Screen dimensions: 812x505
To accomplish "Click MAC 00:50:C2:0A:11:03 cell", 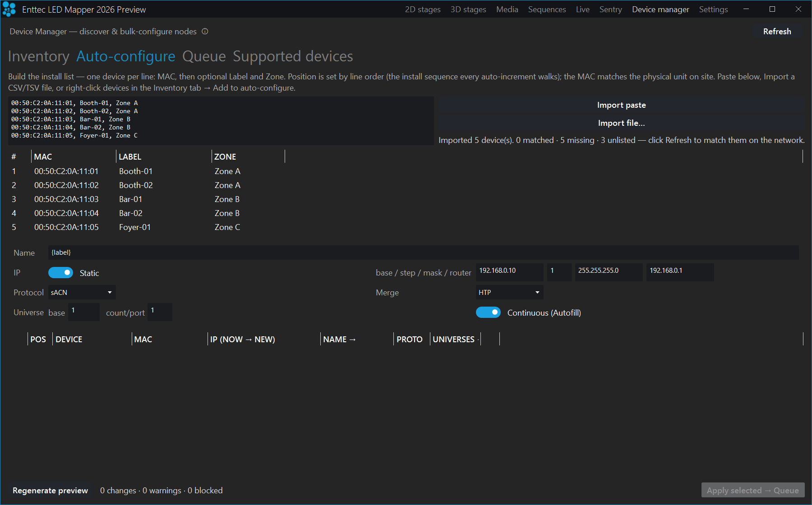I will click(66, 199).
